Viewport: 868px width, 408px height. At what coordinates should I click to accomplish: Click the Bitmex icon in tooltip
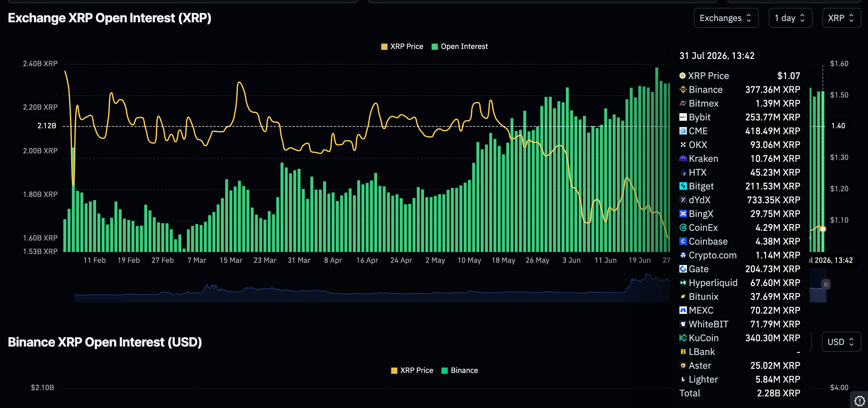(683, 103)
